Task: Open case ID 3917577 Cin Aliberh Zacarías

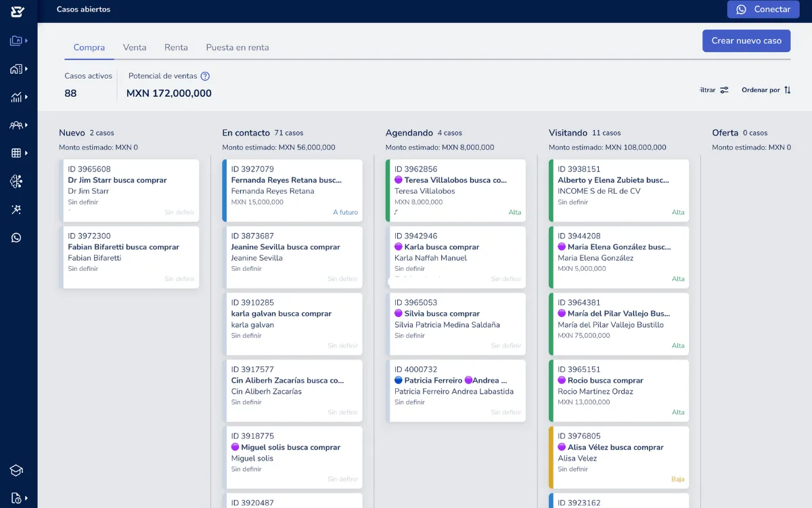Action: point(293,391)
